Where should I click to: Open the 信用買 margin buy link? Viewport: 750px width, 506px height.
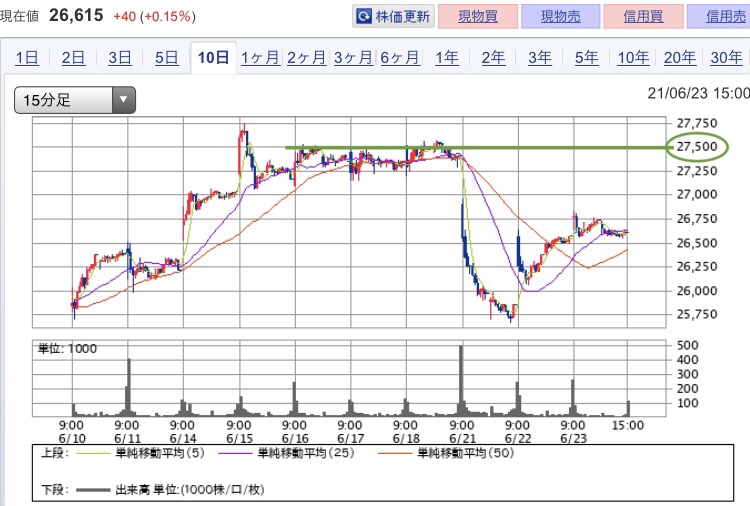coord(643,17)
